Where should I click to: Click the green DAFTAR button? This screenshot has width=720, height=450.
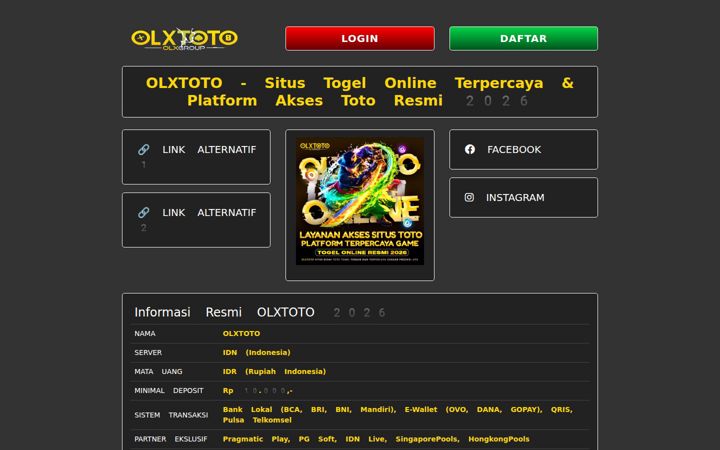pyautogui.click(x=523, y=39)
